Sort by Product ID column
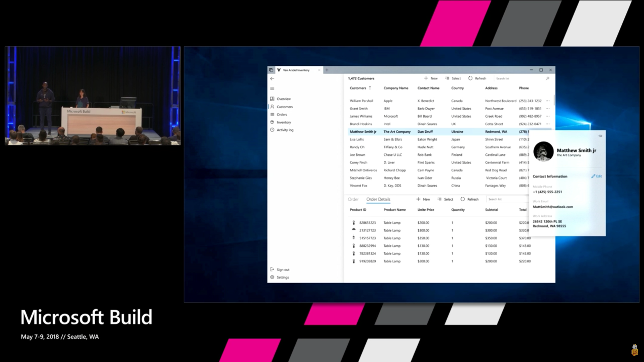Screen dimensions: 644x362 coord(358,210)
